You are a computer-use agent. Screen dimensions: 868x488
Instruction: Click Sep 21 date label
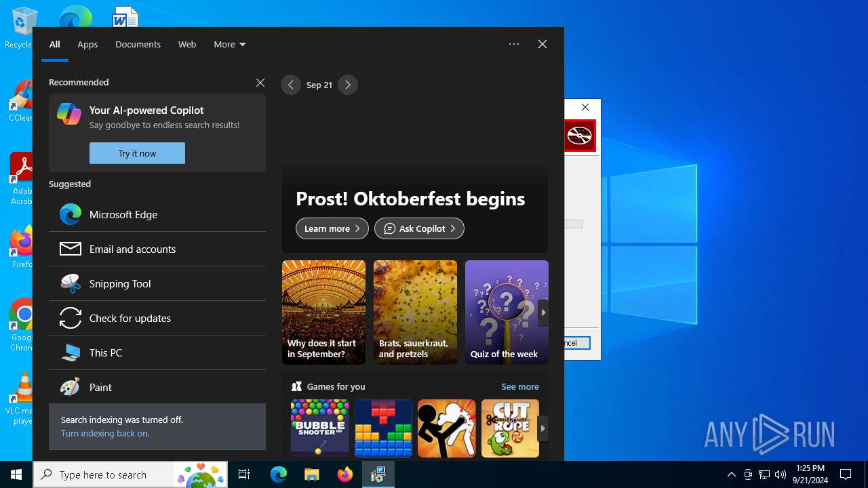click(319, 85)
